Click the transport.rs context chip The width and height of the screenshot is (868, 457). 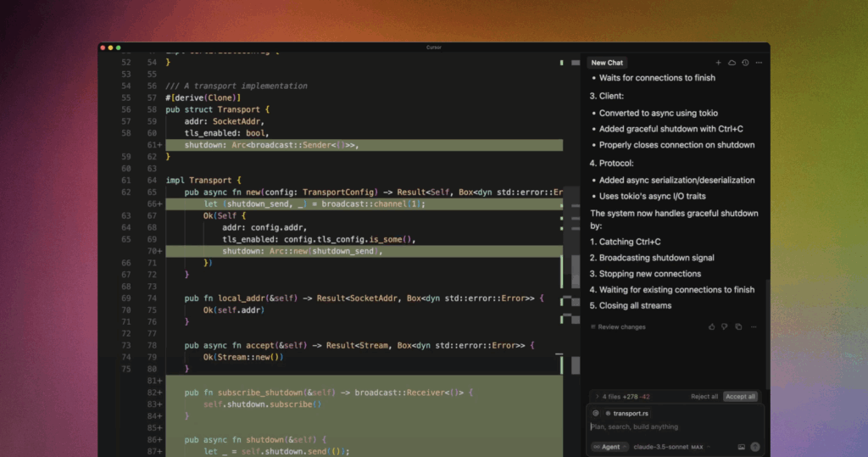(626, 413)
